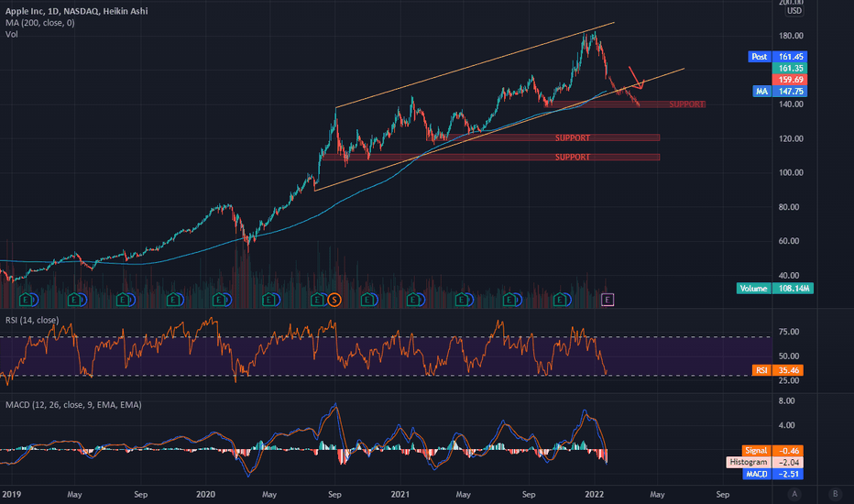Click the 60.00 price axis label
This screenshot has height=504, width=854.
[789, 241]
